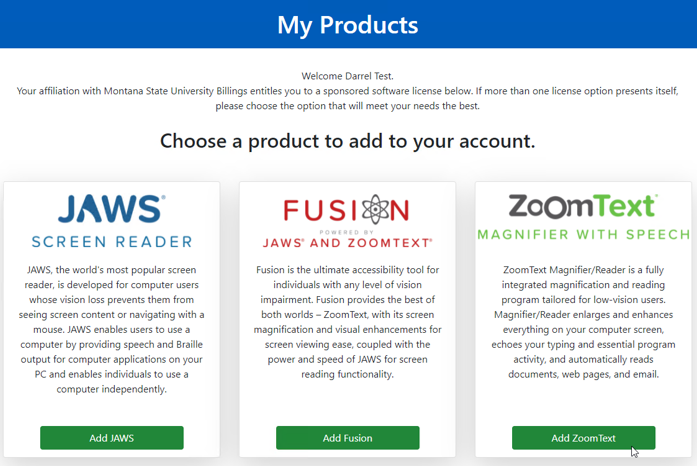Click the Add ZoomText button

coord(583,438)
